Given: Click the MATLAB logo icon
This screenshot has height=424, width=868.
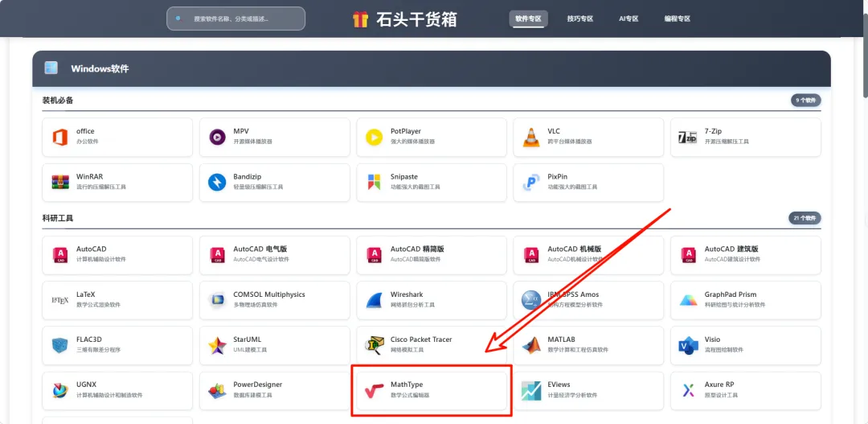Looking at the screenshot, I should [531, 345].
